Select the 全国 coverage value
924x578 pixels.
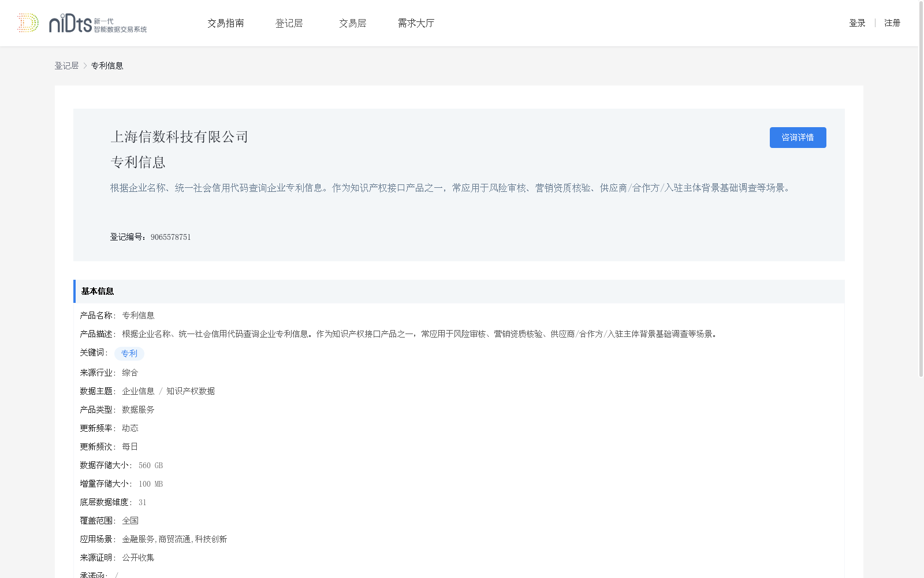[x=130, y=521]
